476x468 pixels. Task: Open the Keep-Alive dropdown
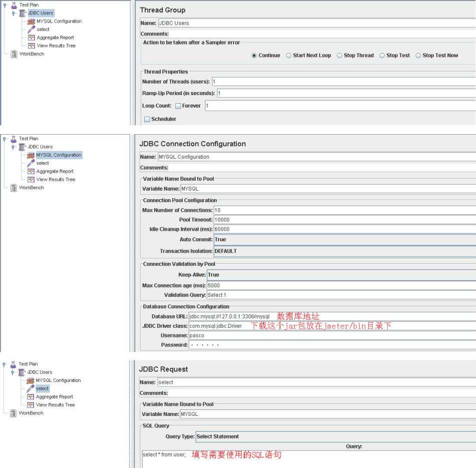coord(342,275)
